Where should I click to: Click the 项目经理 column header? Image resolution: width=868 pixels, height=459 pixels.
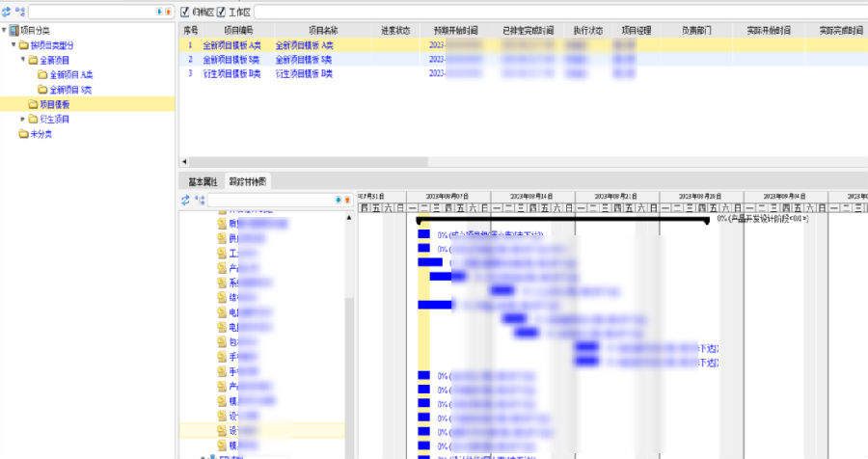point(637,31)
